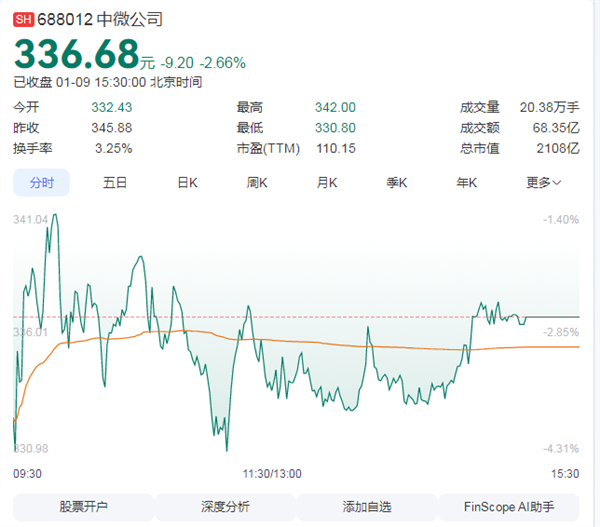
Task: Click the 市盈(TTM) value 110.15
Action: click(336, 148)
